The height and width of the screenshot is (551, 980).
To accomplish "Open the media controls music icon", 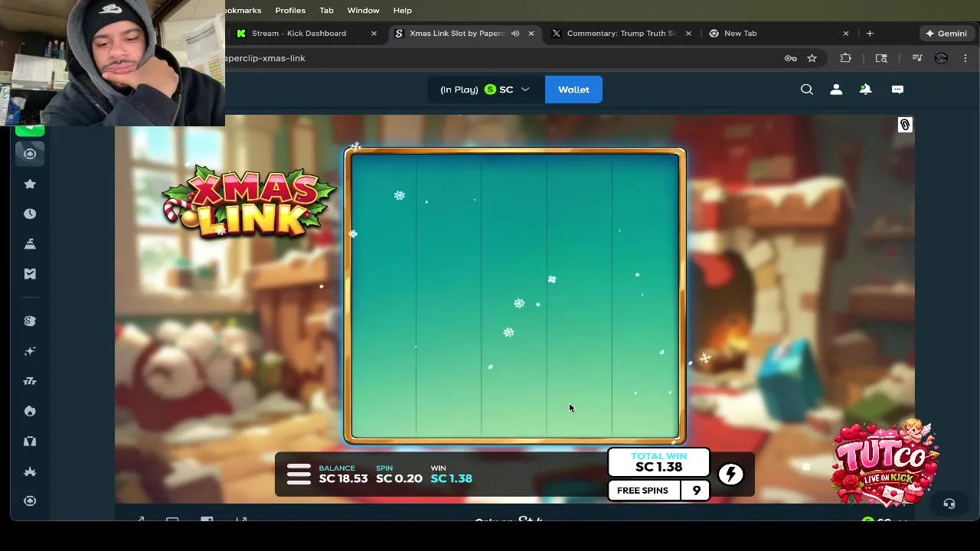I will pyautogui.click(x=917, y=58).
